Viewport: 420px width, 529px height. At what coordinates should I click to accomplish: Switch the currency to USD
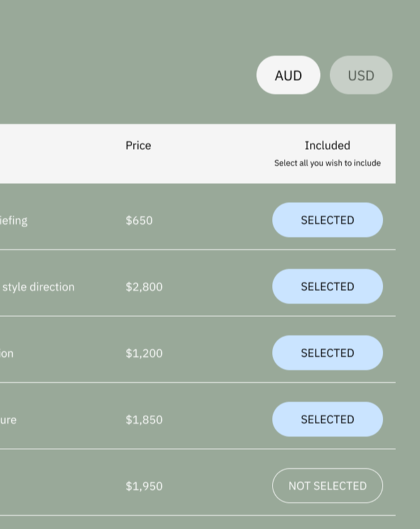(360, 75)
